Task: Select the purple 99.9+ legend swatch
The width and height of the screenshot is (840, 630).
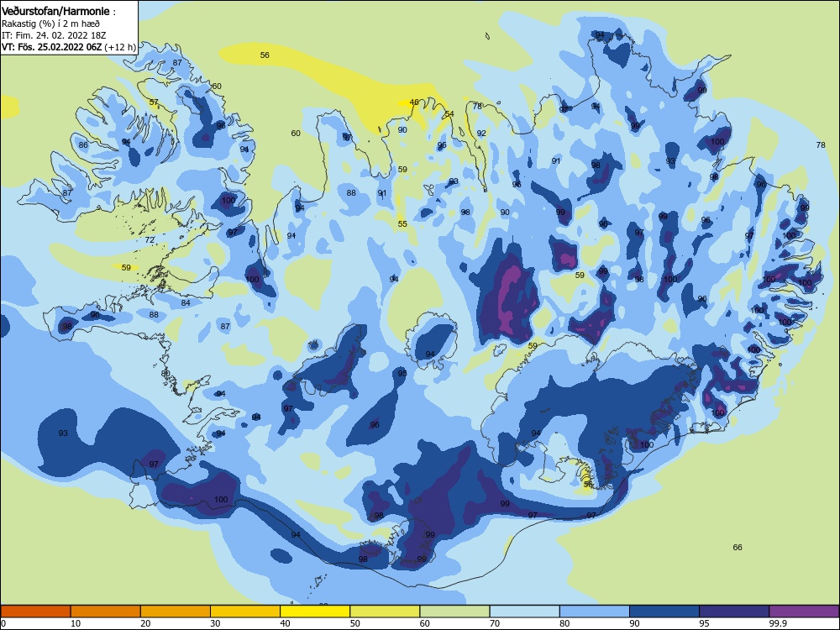Action: pos(804,612)
